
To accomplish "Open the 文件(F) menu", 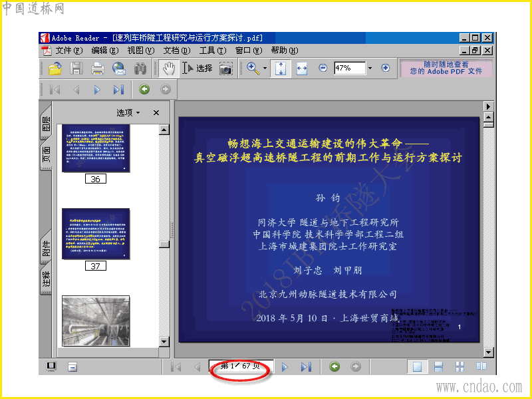I will coord(69,51).
